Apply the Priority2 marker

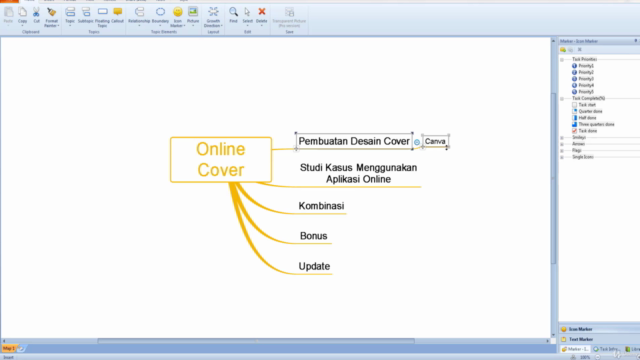tap(583, 72)
